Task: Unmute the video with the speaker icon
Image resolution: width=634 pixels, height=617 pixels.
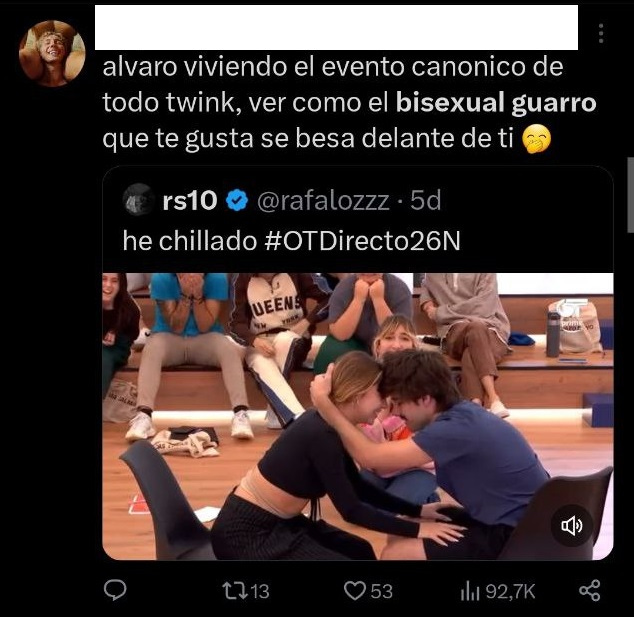Action: 572,526
